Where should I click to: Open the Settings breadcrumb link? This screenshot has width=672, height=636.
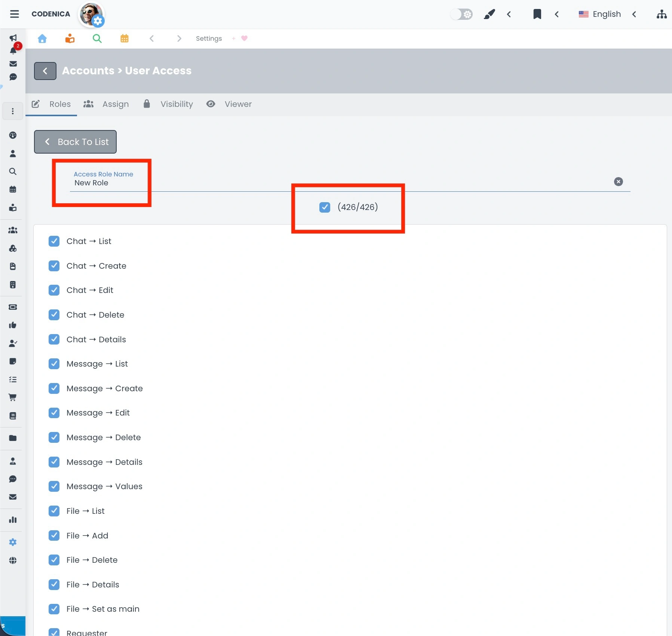tap(209, 38)
